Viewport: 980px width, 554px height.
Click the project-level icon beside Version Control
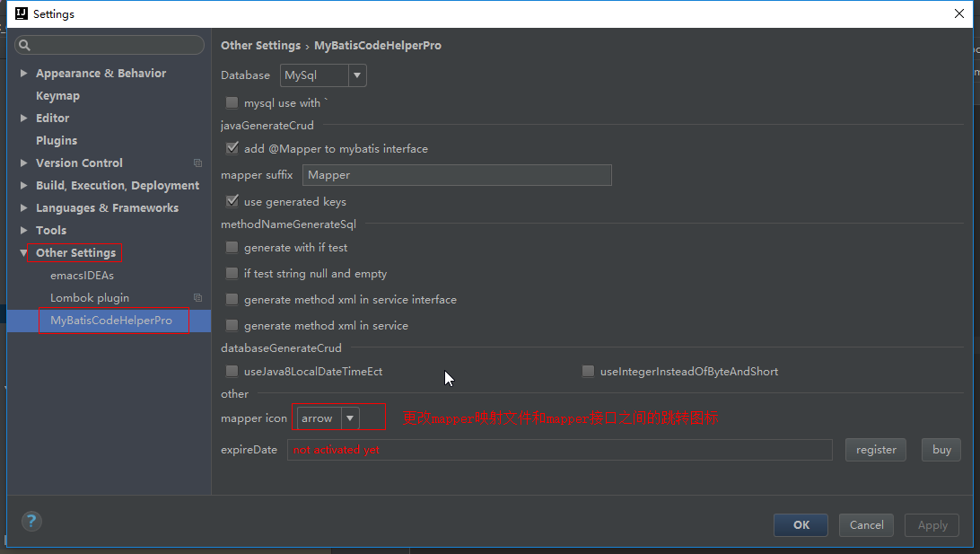click(197, 163)
